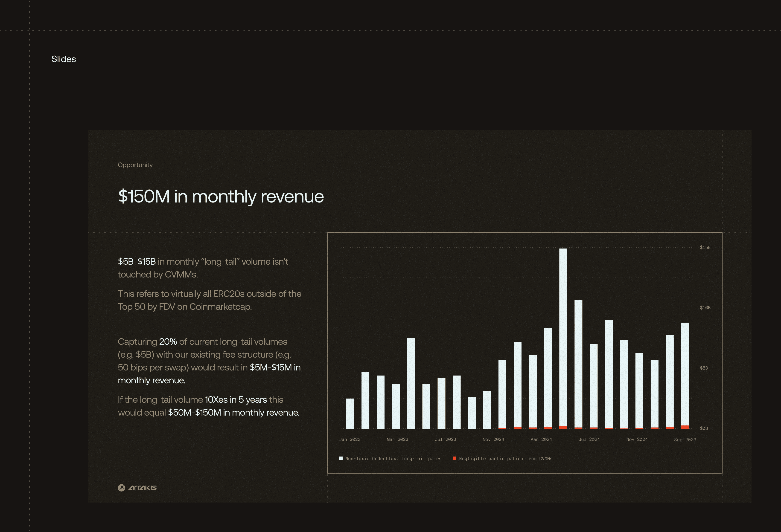Click the Sep 2023 x-axis label

coord(685,440)
